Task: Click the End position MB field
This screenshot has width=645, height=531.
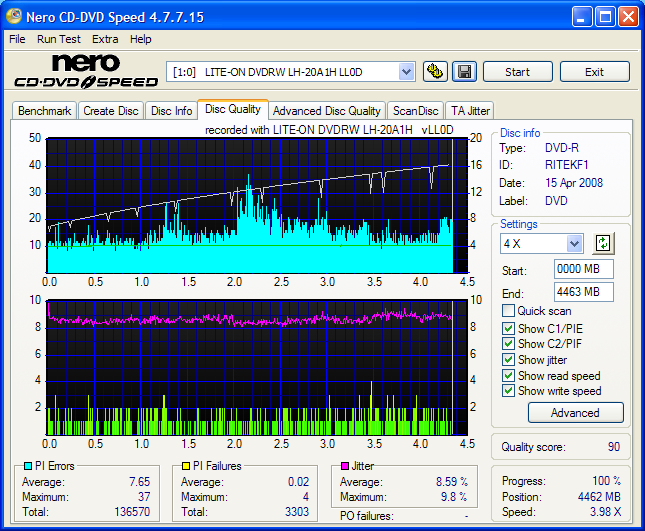Action: pyautogui.click(x=582, y=292)
